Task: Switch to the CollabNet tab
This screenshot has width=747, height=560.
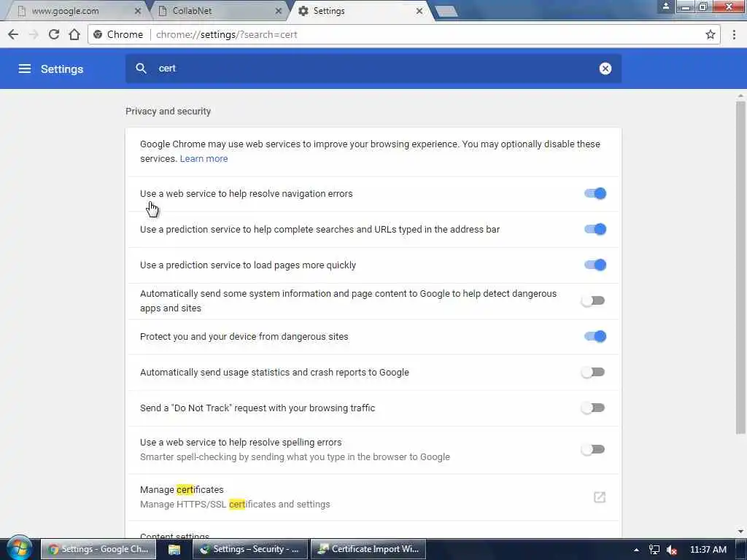Action: coord(219,11)
